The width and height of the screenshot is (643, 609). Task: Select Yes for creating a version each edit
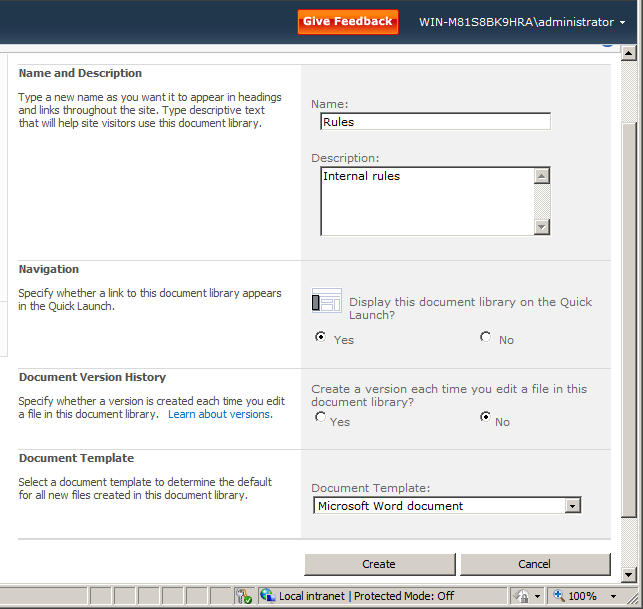[321, 417]
